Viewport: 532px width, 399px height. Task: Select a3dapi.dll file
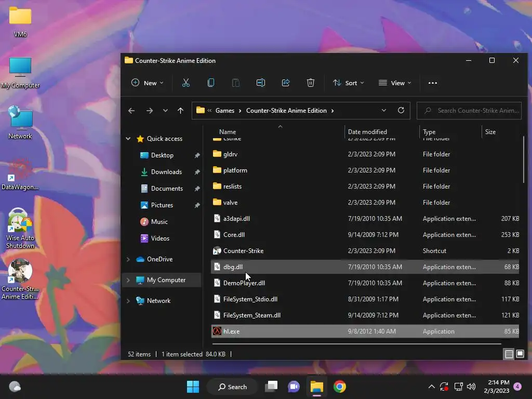(365, 219)
